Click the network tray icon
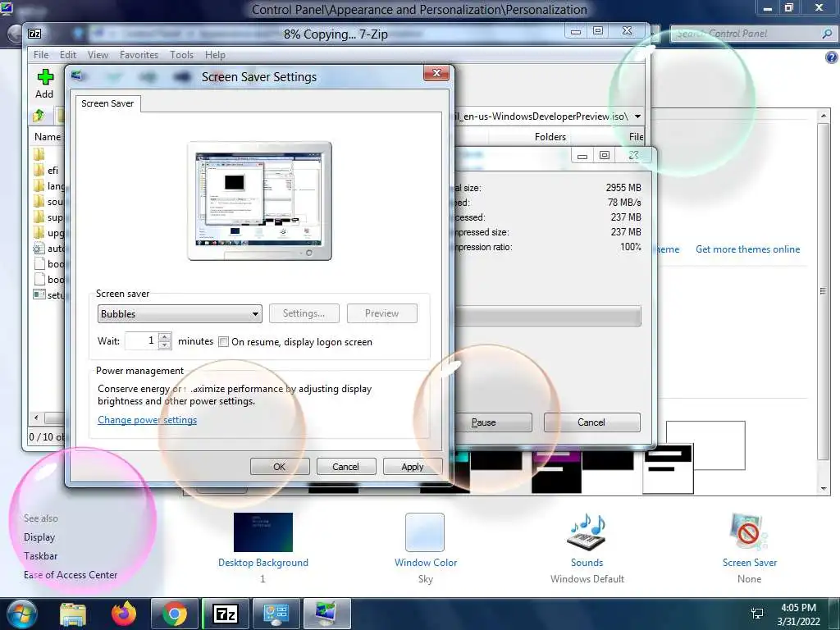This screenshot has width=840, height=630. pos(757,614)
